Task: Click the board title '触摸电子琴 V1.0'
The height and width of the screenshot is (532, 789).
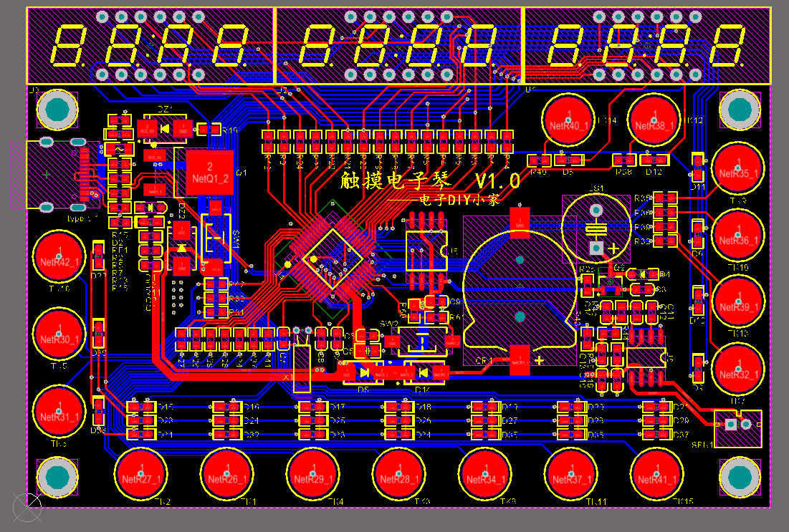Action: (x=430, y=180)
